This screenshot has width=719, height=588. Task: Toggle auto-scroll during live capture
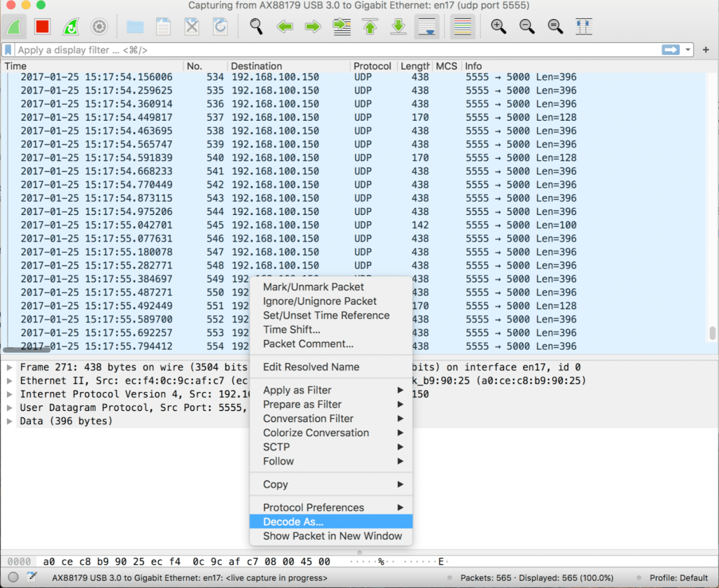pos(427,27)
